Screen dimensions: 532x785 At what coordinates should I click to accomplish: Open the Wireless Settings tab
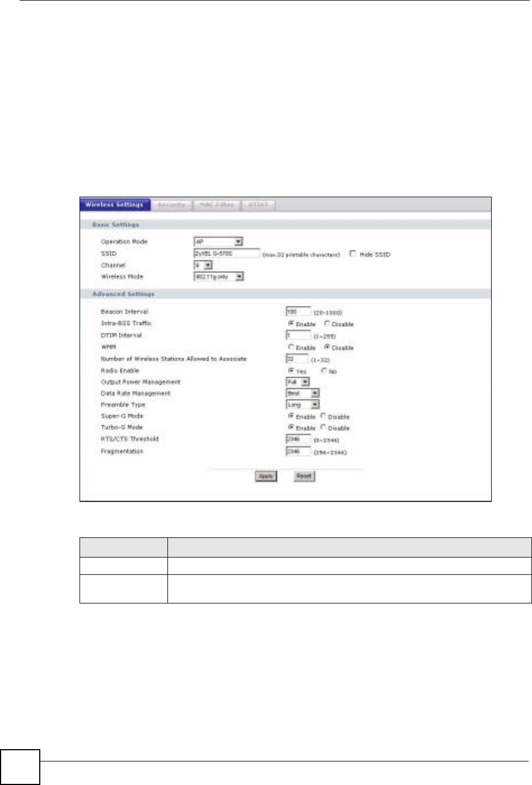click(x=115, y=205)
